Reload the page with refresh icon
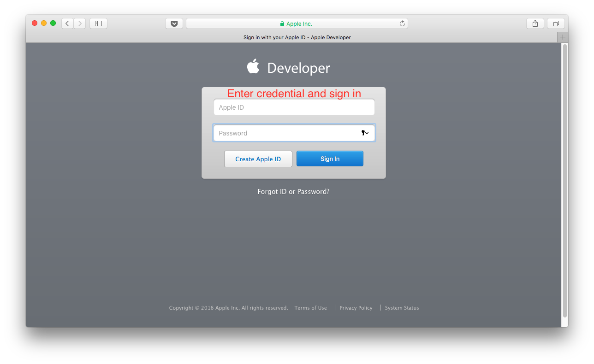Screen dimensions: 594x364 click(402, 23)
